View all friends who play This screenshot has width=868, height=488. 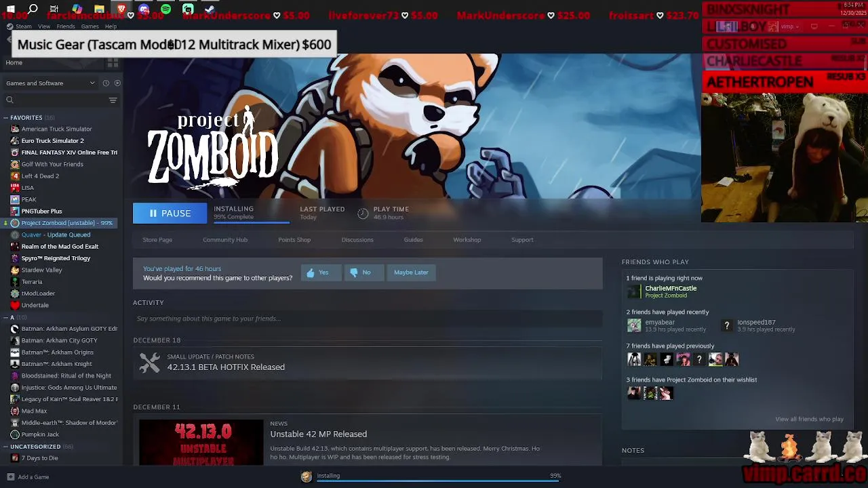[809, 419]
